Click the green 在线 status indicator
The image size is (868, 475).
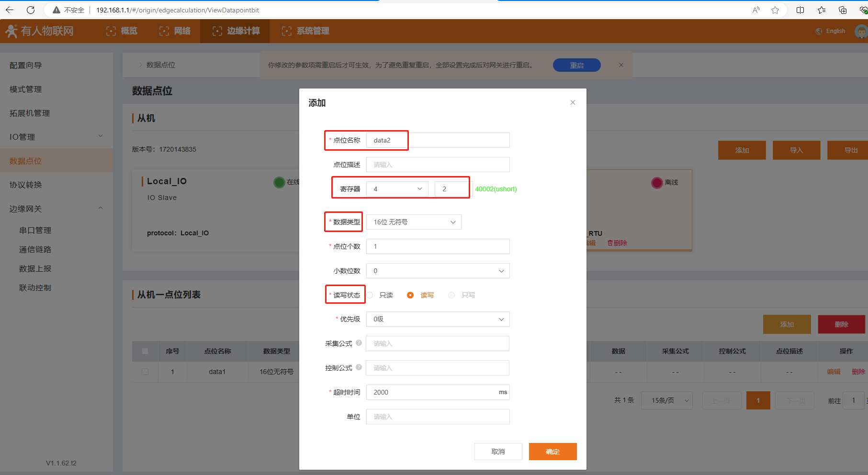pyautogui.click(x=279, y=182)
